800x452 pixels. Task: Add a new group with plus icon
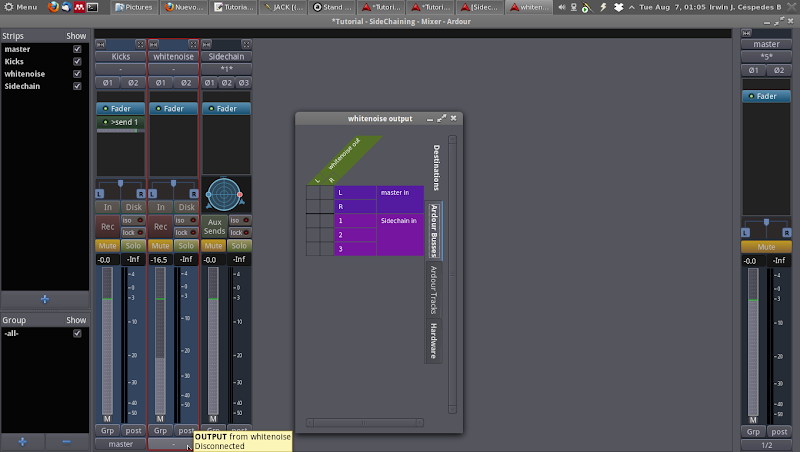pos(22,442)
